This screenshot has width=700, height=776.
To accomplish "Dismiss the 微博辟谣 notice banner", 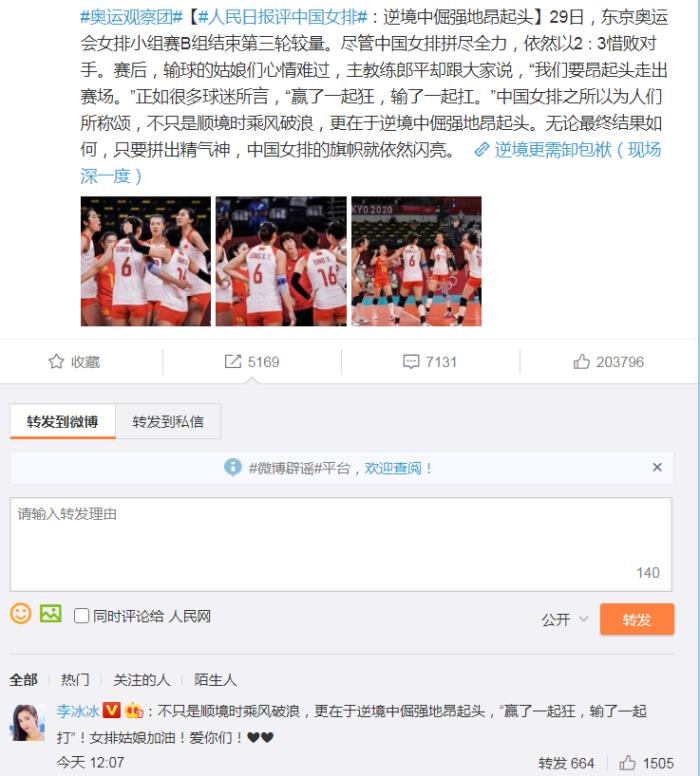I will (657, 467).
